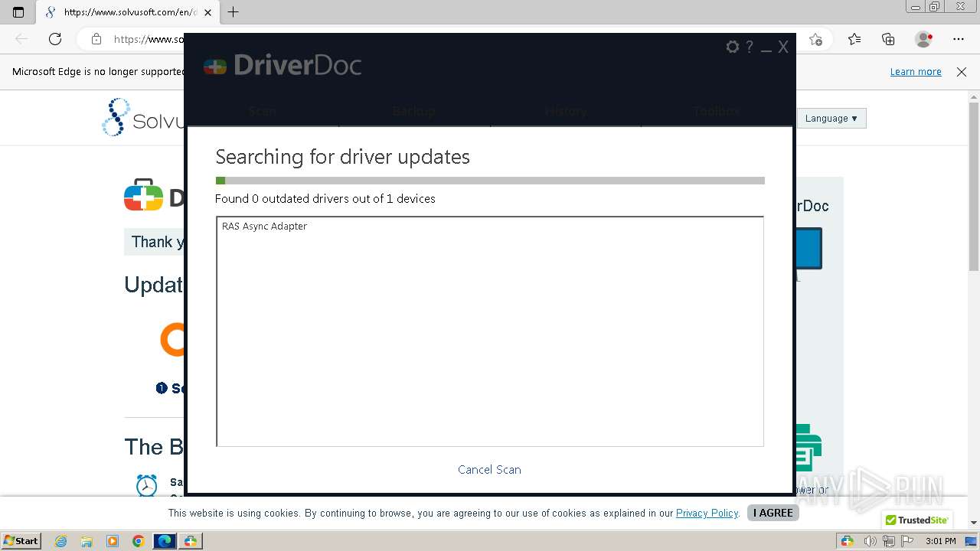The width and height of the screenshot is (980, 551).
Task: Open DriverDoc help question mark
Action: coord(750,47)
